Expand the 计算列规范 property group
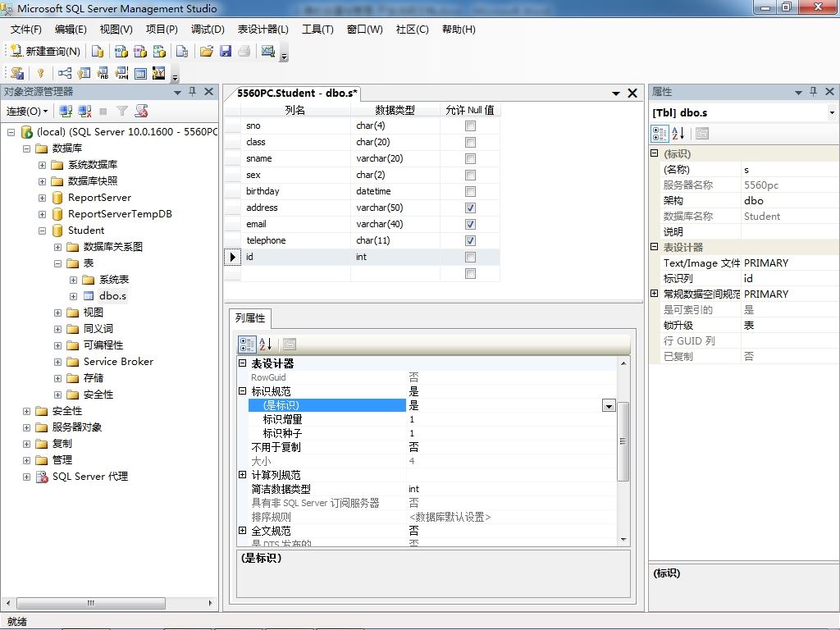The height and width of the screenshot is (630, 840). click(242, 475)
